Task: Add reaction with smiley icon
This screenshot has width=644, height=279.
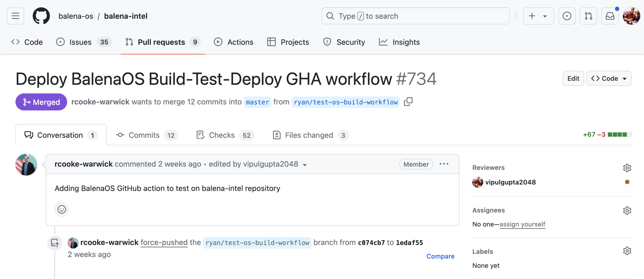Action: [x=62, y=209]
